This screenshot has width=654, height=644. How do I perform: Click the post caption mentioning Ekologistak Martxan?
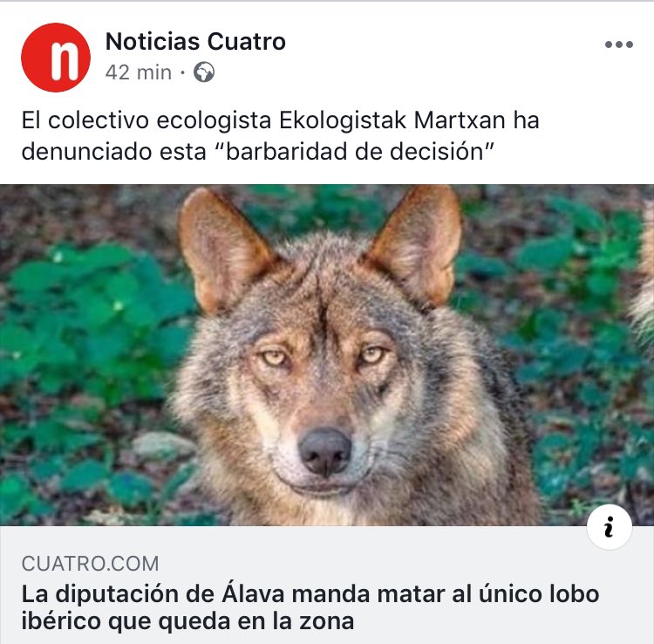click(280, 135)
